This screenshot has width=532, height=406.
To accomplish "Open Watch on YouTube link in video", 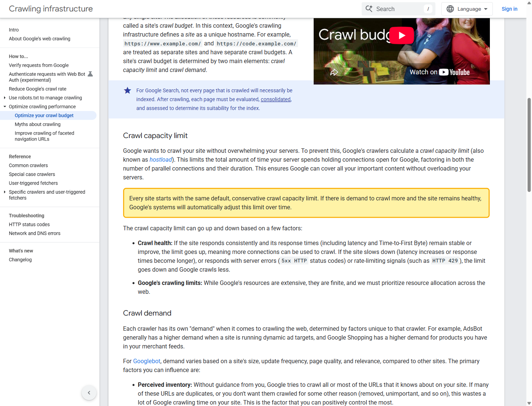I will pyautogui.click(x=440, y=72).
